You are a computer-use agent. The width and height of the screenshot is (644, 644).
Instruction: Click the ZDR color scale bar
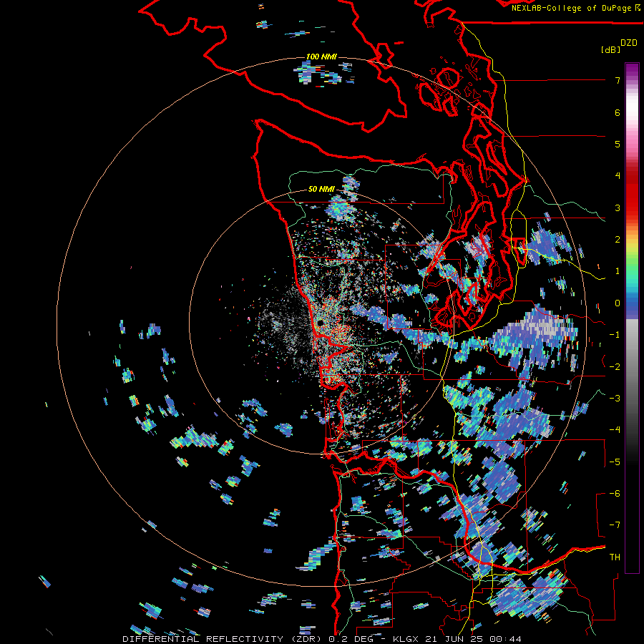pos(632,318)
